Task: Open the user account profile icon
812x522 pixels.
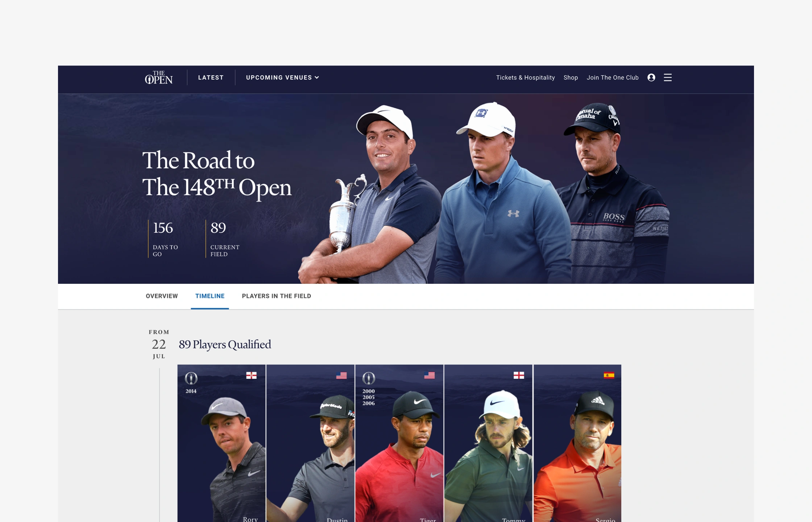Action: point(651,78)
